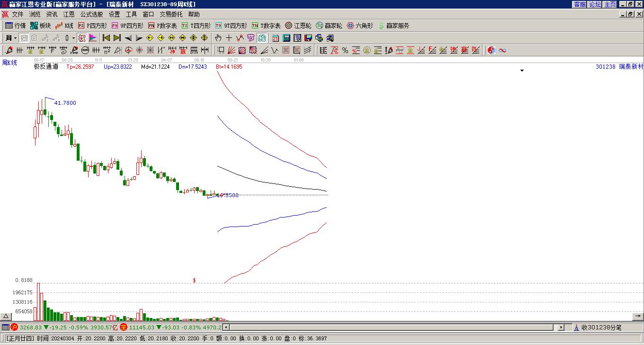Select the crosshair cursor tool

point(229,38)
